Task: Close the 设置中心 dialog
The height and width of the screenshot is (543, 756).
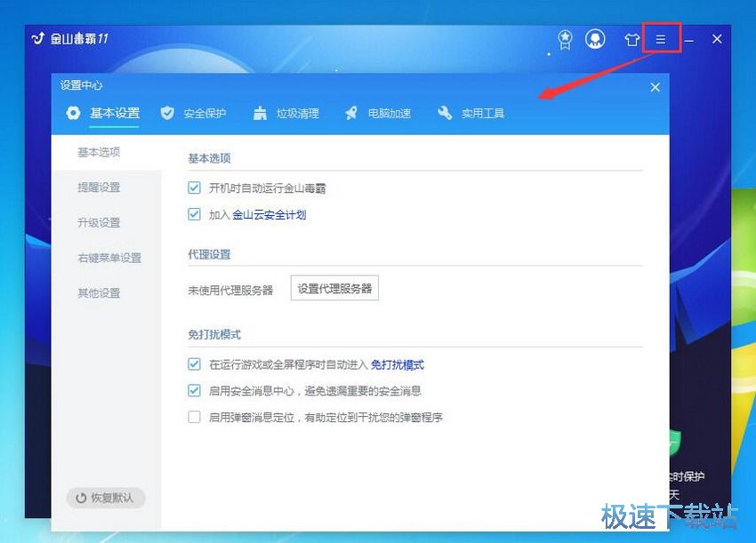Action: click(x=655, y=87)
